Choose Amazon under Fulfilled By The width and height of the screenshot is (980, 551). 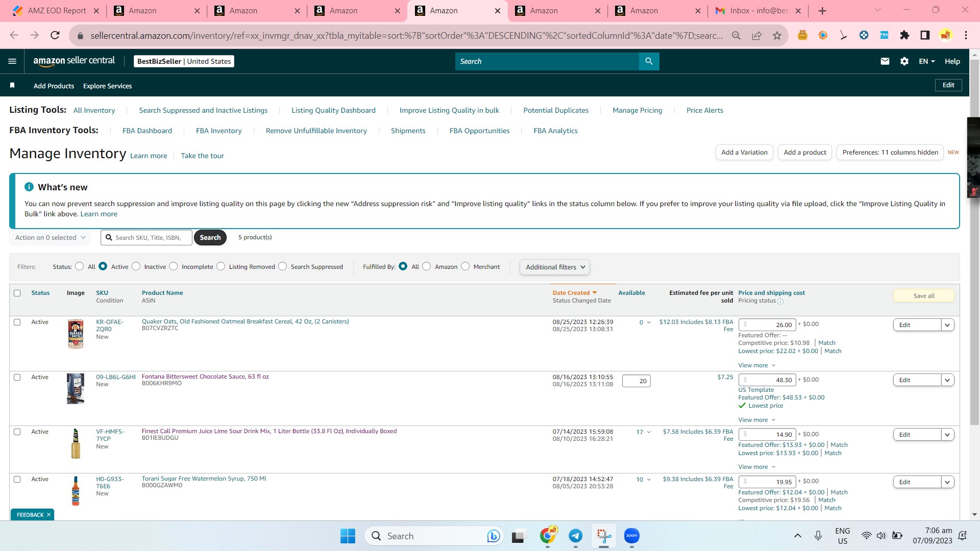(427, 266)
